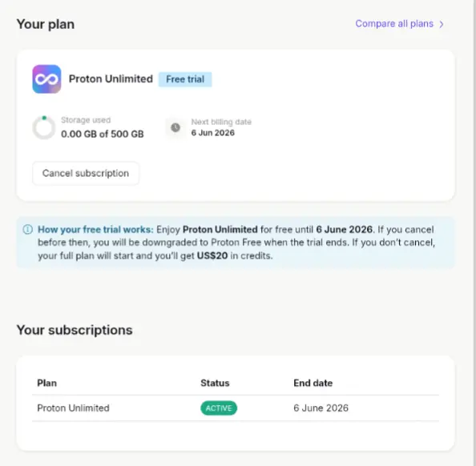
Task: Click the green ACTIVE status badge
Action: [219, 408]
